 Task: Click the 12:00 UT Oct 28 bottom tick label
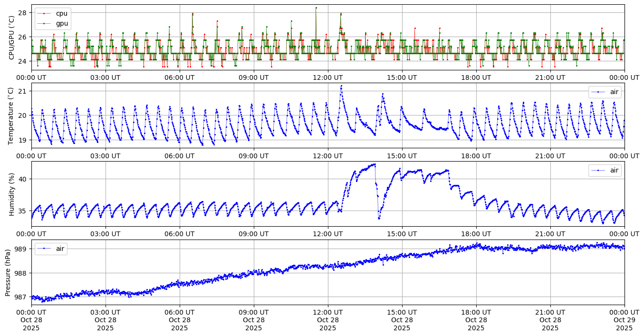tap(328, 320)
